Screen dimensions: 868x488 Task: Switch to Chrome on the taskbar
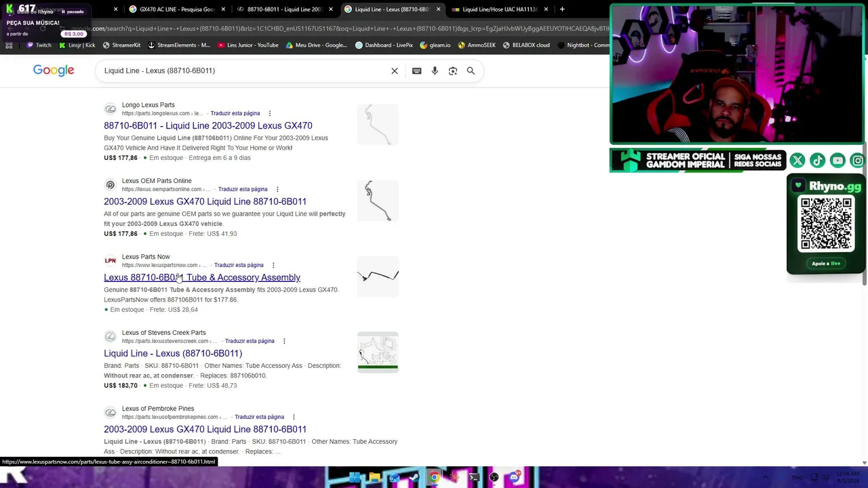[434, 478]
